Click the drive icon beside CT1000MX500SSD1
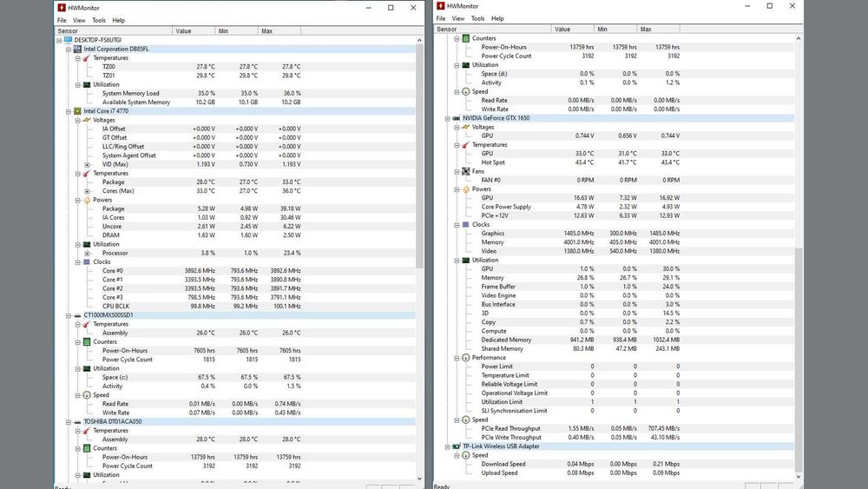 (77, 315)
